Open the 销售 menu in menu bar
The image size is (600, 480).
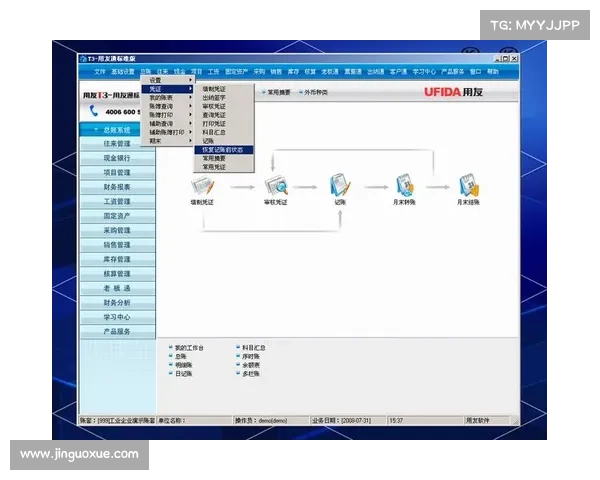276,72
